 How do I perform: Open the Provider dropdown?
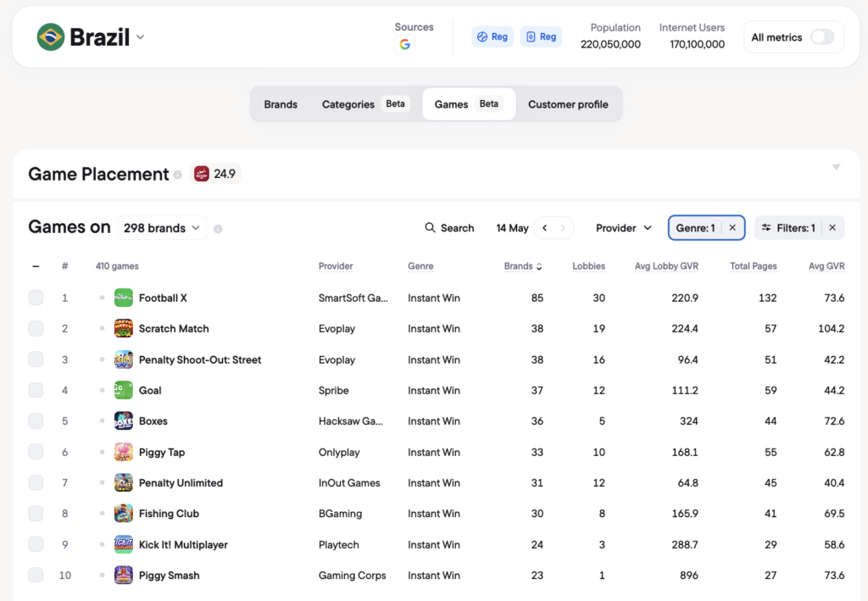point(623,228)
